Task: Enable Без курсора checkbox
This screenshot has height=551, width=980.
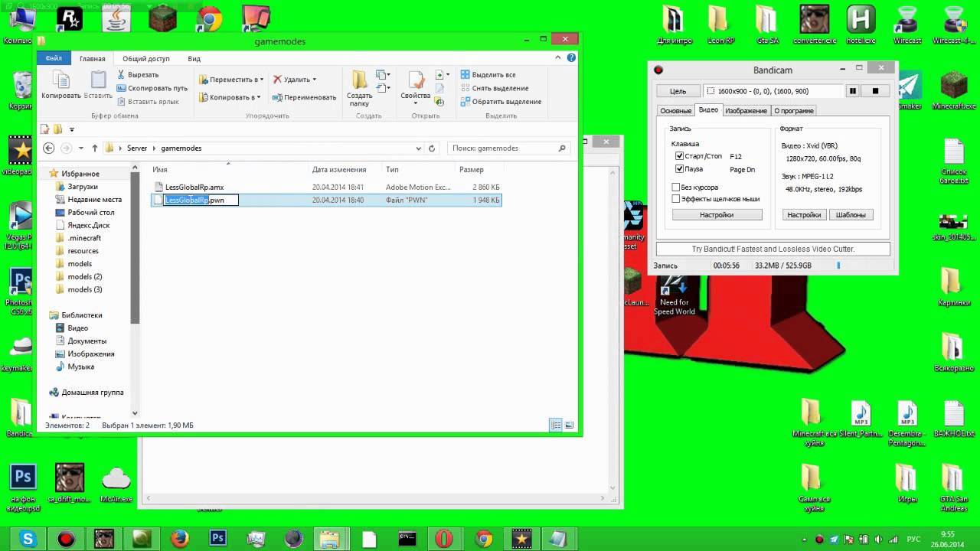Action: click(x=676, y=187)
